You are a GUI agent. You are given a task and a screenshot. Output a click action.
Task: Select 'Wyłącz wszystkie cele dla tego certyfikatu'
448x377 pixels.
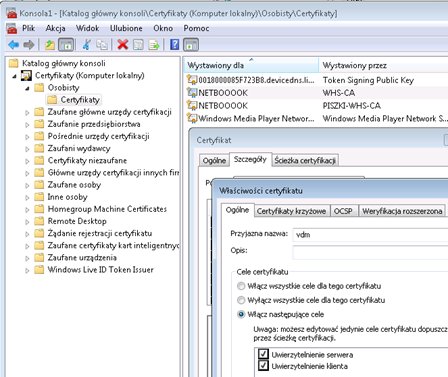point(241,300)
